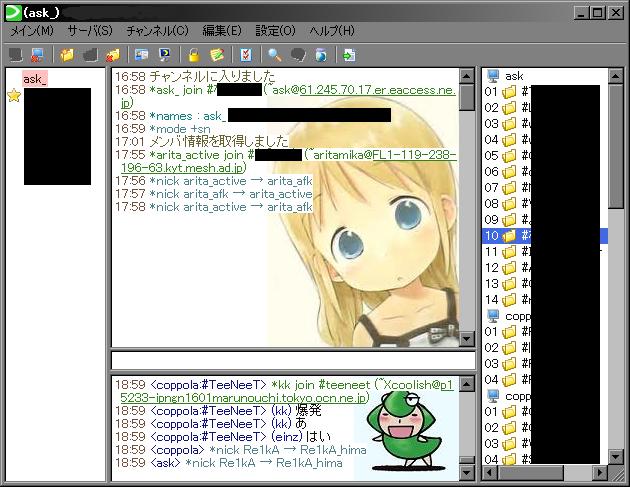Select channel 06 under the ask server
The image size is (630, 487).
[544, 172]
